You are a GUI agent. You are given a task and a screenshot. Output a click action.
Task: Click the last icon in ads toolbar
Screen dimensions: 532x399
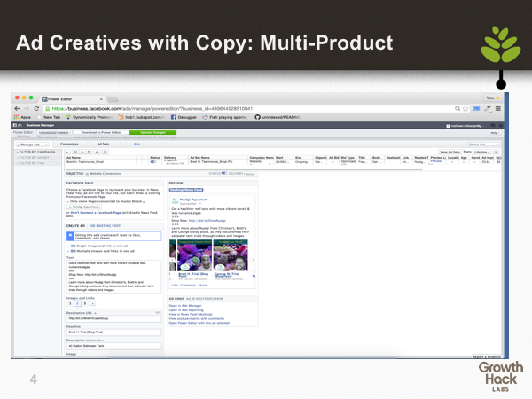pyautogui.click(x=106, y=152)
